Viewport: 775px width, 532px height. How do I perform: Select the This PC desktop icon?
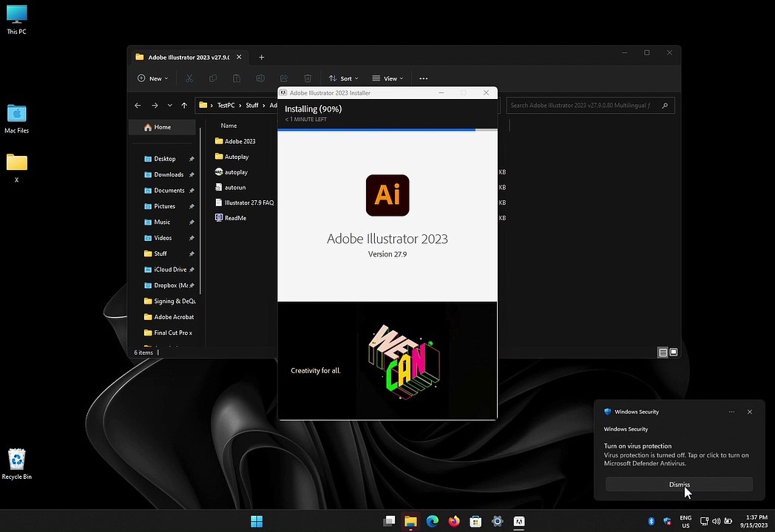(17, 20)
